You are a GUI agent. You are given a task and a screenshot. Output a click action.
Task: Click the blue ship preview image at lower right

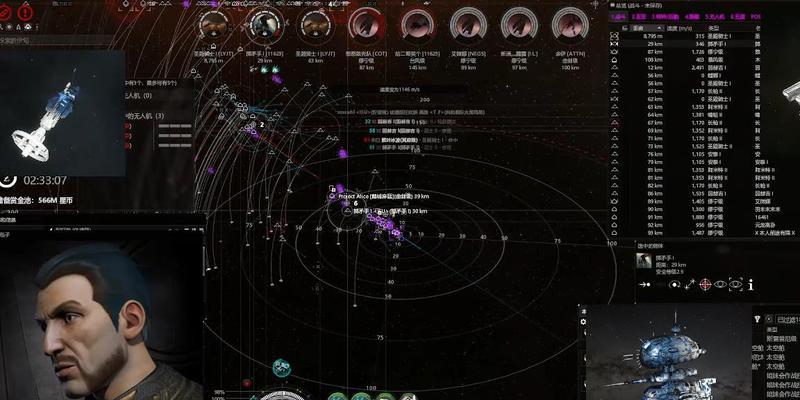669,353
